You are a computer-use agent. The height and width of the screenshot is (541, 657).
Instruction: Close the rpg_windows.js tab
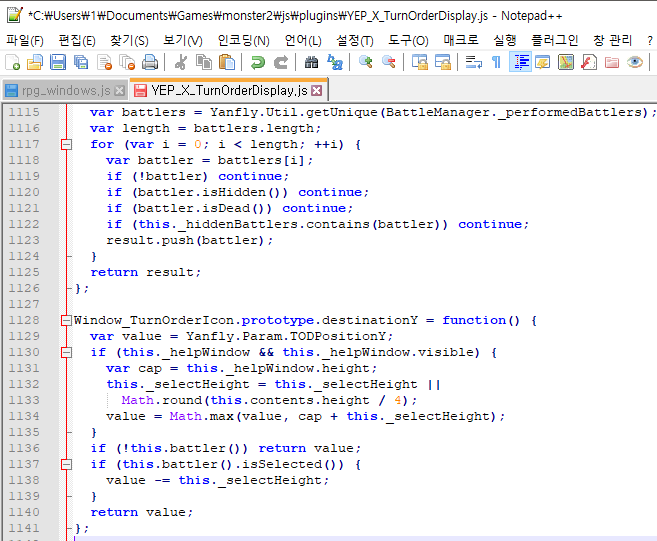tap(119, 91)
